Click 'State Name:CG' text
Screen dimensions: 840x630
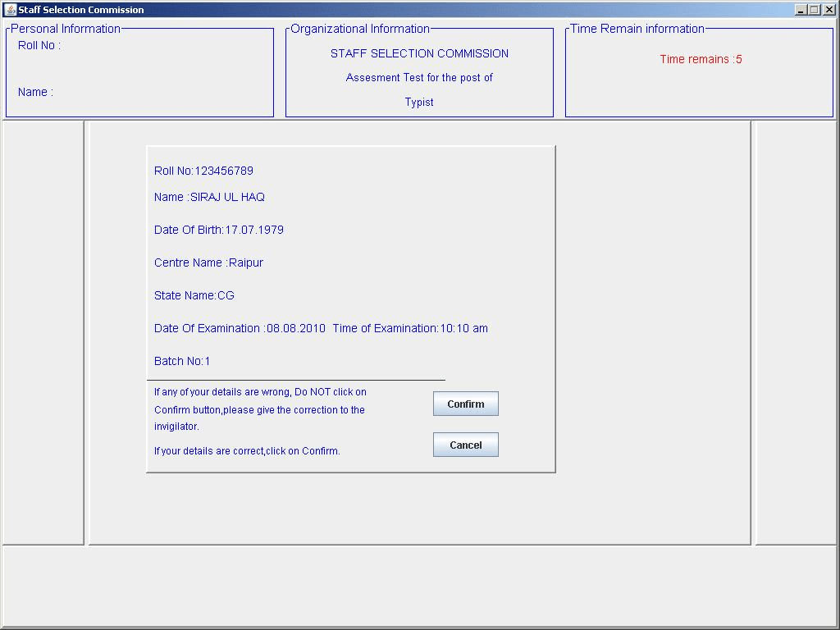[x=194, y=295]
